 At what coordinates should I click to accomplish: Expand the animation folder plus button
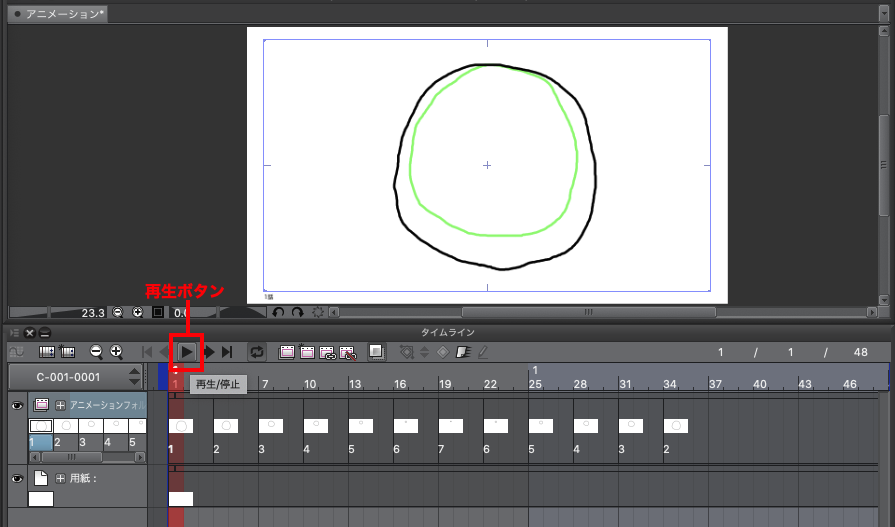[60, 405]
